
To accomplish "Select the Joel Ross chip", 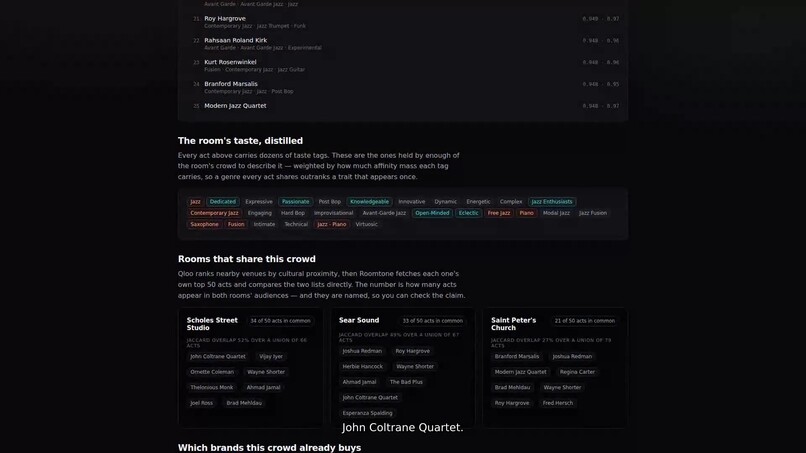I will tap(202, 403).
